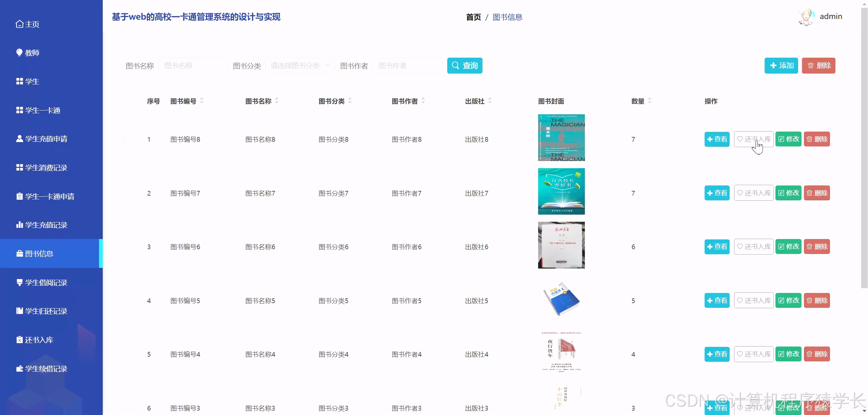Open the 请选择图书分类 dropdown
Screen dimensions: 868x415
point(300,65)
